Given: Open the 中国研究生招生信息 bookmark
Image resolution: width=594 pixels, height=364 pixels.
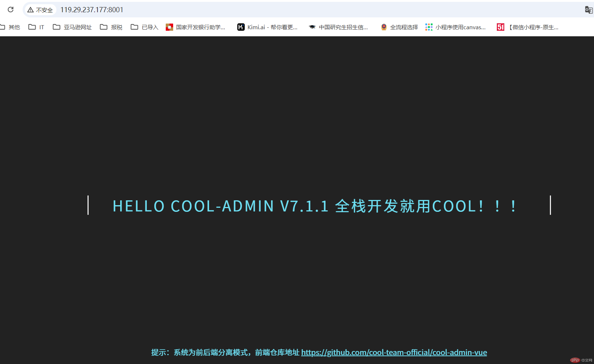Looking at the screenshot, I should (x=338, y=27).
